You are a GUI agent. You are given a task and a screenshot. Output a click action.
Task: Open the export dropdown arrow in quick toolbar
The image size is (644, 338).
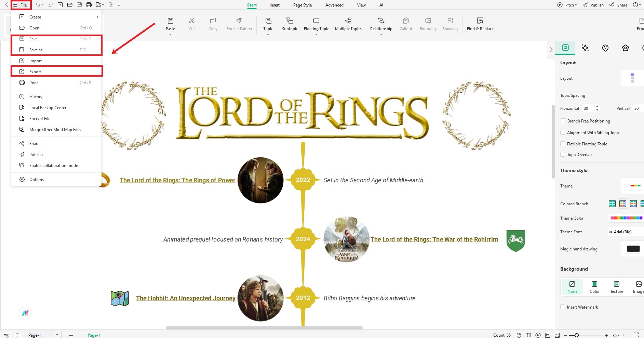[103, 5]
